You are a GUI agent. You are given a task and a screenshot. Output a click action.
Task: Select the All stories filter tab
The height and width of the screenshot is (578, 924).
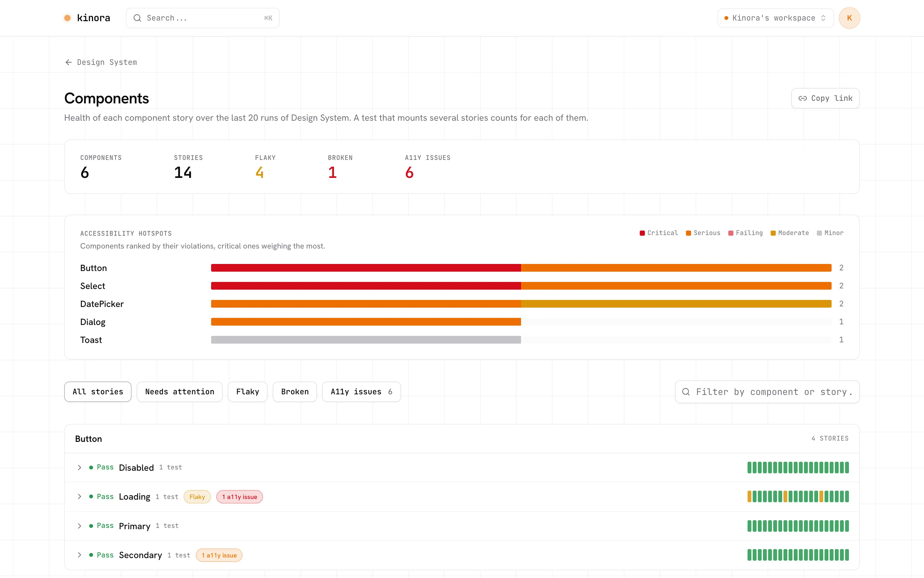[98, 392]
